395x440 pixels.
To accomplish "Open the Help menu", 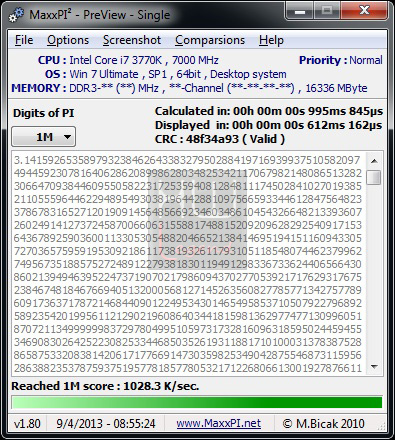I will [271, 40].
